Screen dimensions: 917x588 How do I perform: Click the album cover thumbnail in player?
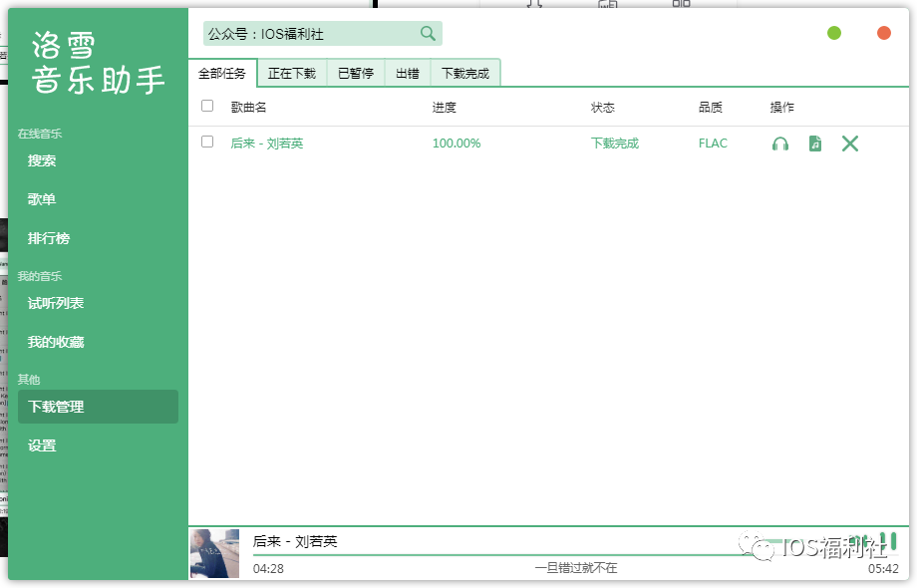215,553
